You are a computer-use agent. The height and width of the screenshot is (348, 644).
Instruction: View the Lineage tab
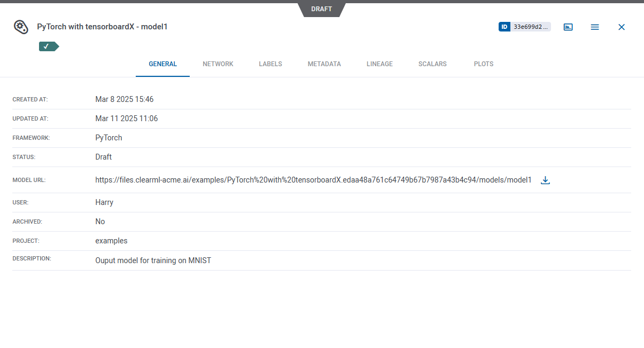tap(379, 64)
